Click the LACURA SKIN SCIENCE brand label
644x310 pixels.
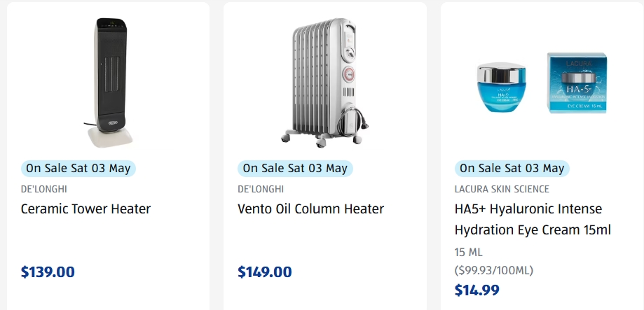(x=502, y=189)
